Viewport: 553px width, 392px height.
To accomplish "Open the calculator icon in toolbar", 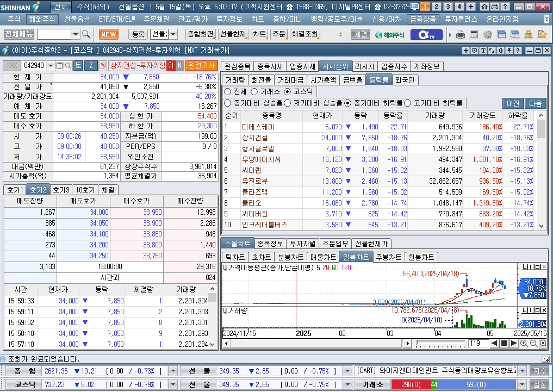I will coord(474,35).
